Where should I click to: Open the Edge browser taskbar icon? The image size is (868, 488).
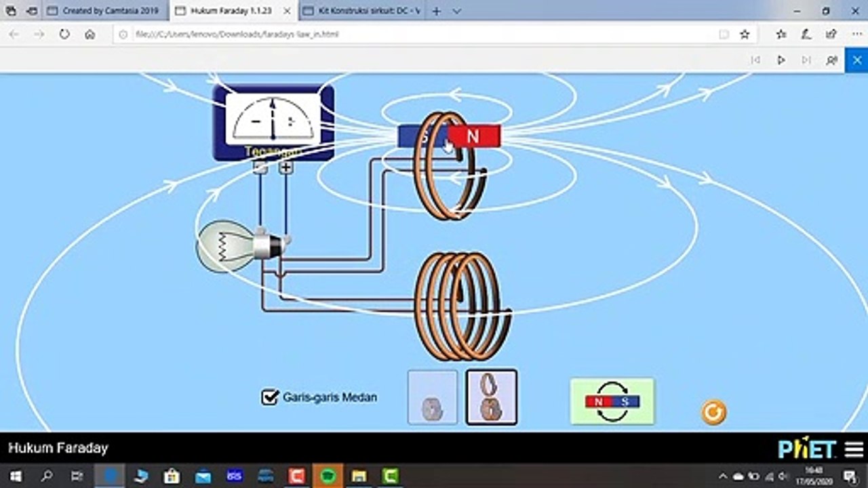click(109, 476)
